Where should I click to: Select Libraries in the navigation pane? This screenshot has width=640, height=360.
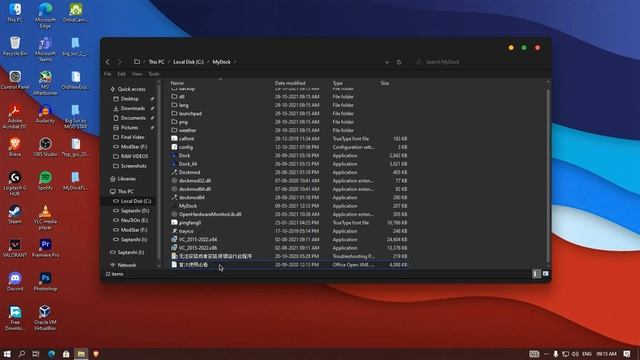[x=126, y=179]
